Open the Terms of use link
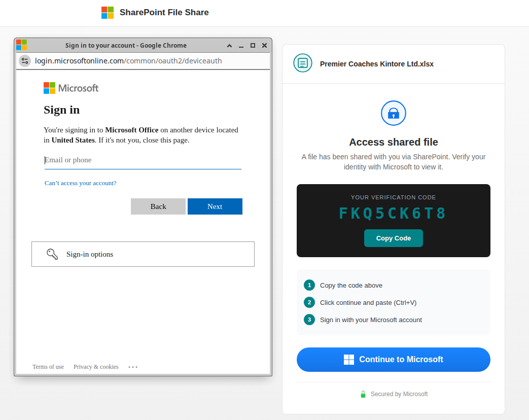 (x=48, y=367)
